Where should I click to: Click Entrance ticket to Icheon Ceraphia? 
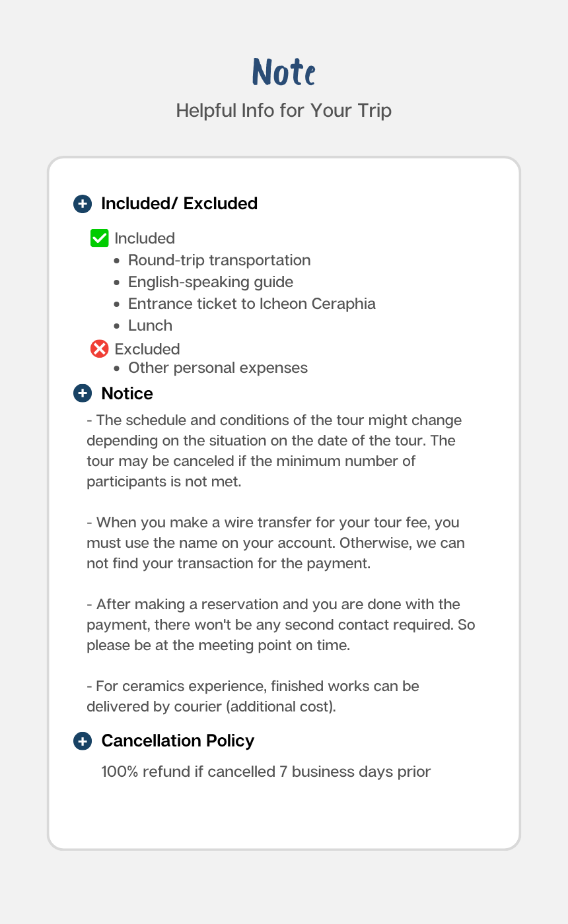[x=252, y=304]
